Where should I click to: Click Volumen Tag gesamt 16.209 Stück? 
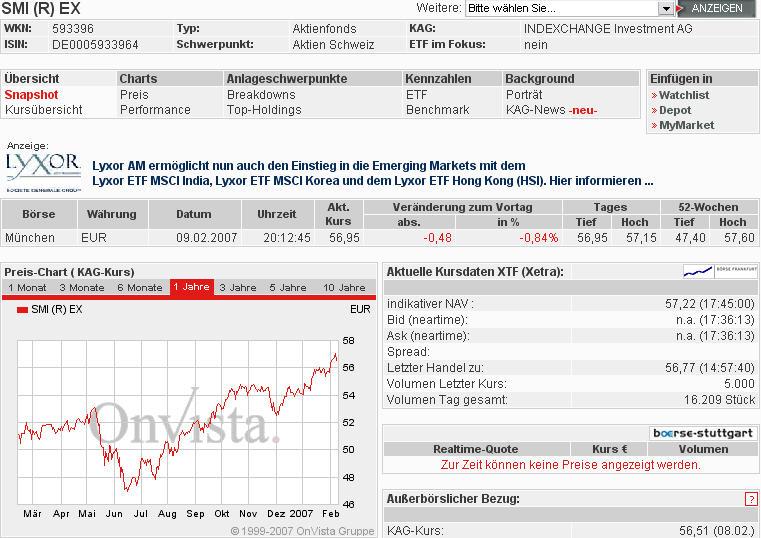pos(719,400)
